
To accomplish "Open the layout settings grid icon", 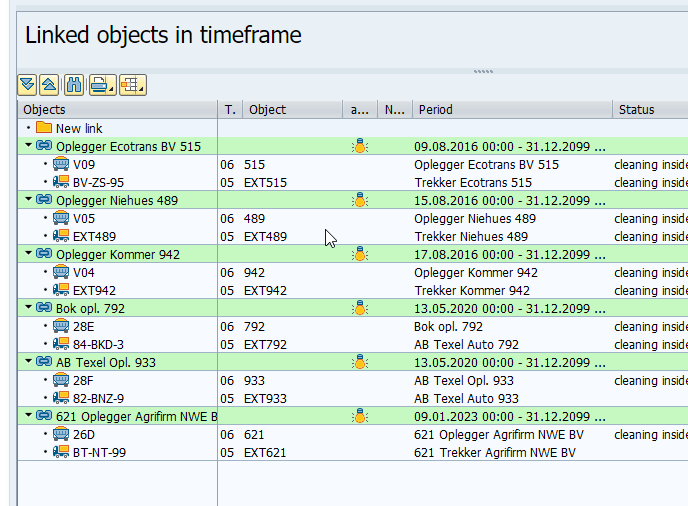I will click(x=129, y=85).
